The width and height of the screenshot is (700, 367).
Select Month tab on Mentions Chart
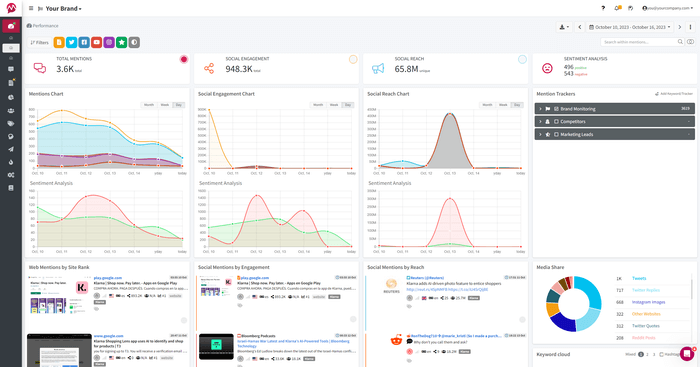pyautogui.click(x=149, y=105)
